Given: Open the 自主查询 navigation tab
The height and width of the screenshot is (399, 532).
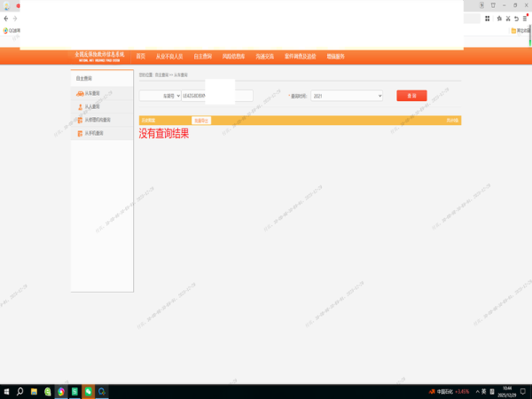Looking at the screenshot, I should pos(203,56).
